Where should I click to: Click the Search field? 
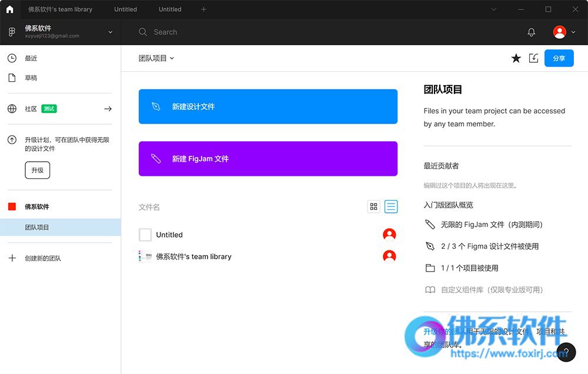pyautogui.click(x=235, y=32)
